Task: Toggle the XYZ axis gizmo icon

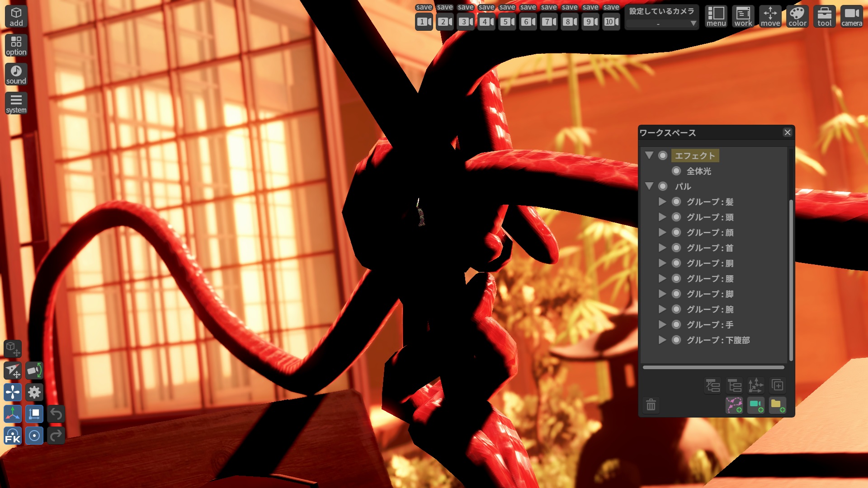Action: (13, 414)
